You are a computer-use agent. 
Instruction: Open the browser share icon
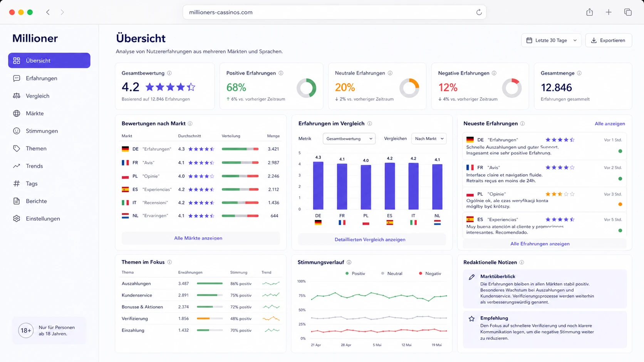pos(589,12)
